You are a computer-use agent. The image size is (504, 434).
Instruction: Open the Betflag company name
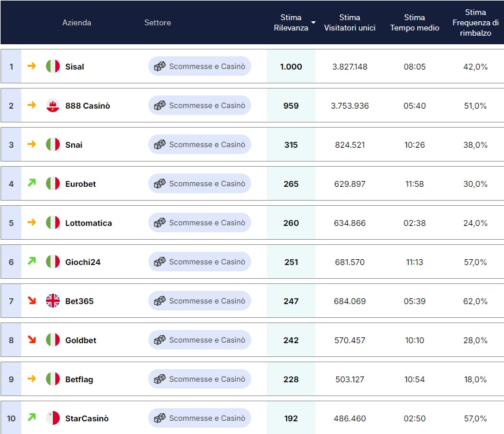(79, 379)
